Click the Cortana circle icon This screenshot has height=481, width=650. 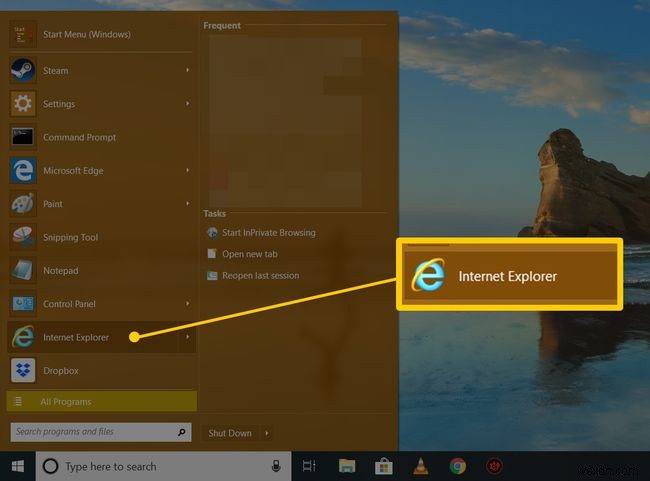[x=50, y=466]
